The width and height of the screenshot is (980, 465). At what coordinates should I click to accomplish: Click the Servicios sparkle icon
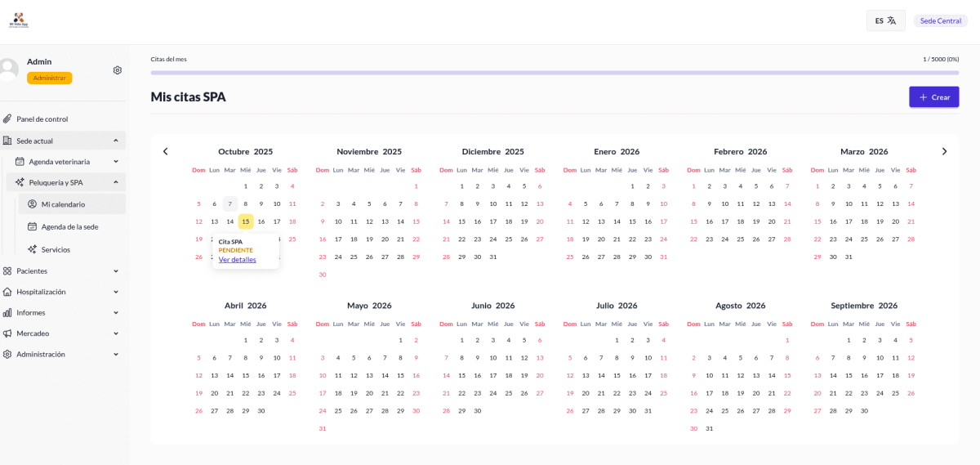tap(33, 249)
